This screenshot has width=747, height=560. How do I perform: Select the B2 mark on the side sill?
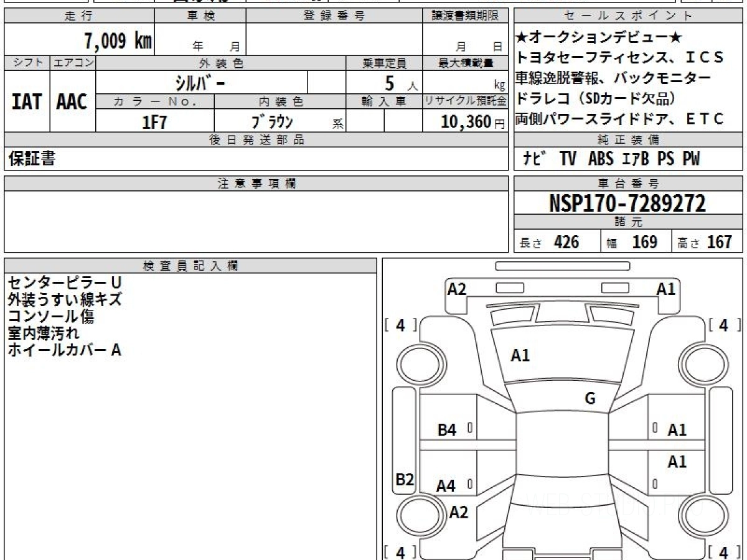[x=405, y=479]
